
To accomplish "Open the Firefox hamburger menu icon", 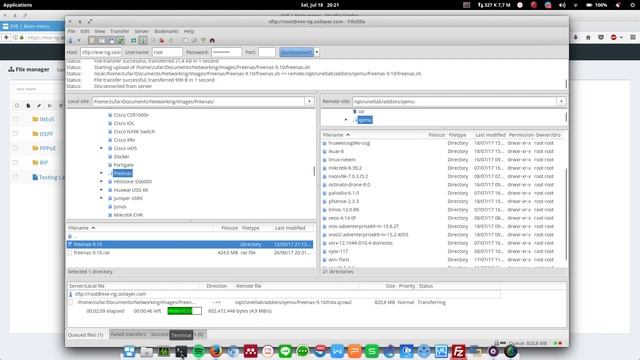I will pos(633,37).
